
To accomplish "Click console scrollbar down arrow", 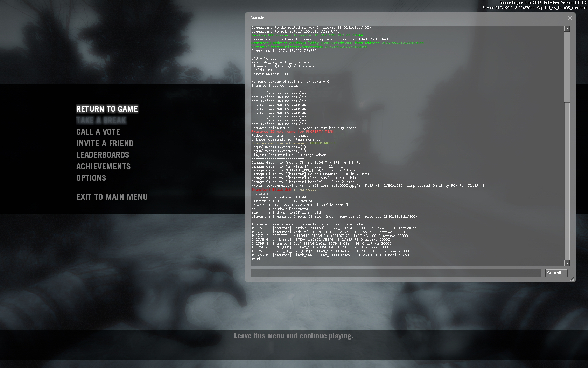I will [567, 263].
